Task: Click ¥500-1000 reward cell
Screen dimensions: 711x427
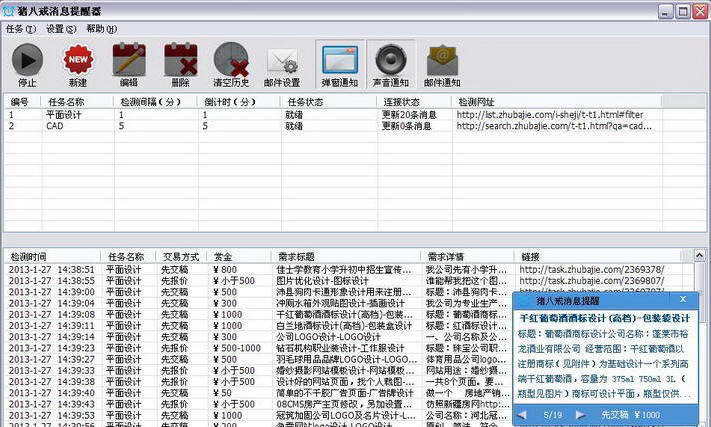Action: [x=237, y=348]
